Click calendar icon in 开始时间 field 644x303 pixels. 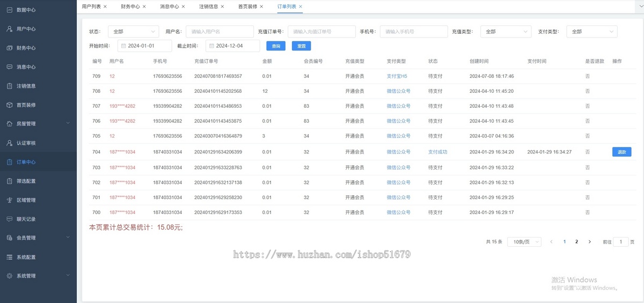(123, 46)
